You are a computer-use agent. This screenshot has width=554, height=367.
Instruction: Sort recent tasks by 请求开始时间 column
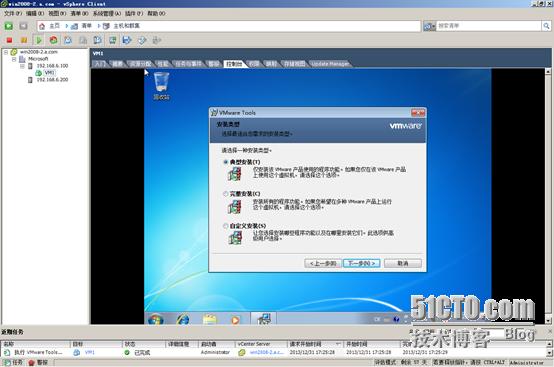click(x=315, y=344)
